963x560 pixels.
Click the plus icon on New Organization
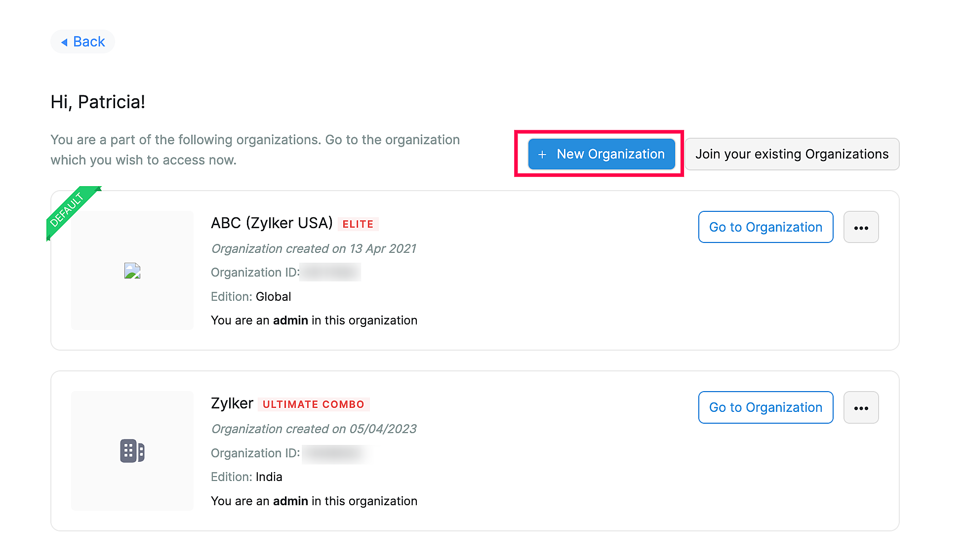(542, 155)
